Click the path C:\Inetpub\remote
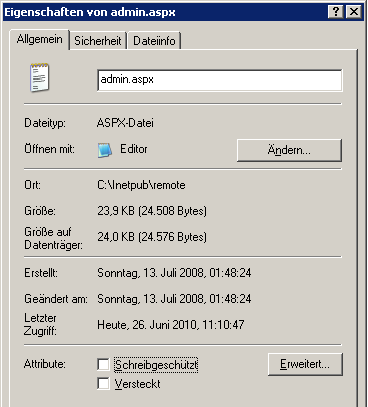Image resolution: width=368 pixels, height=407 pixels. point(141,185)
